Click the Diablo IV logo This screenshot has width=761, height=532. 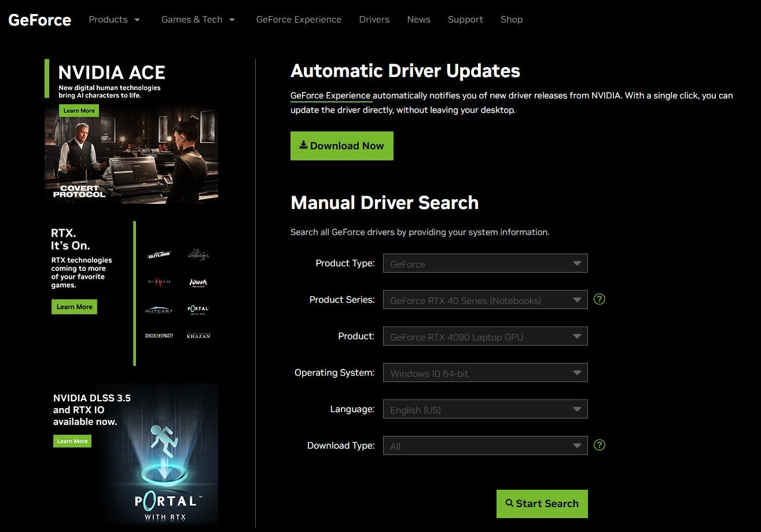[x=159, y=282]
